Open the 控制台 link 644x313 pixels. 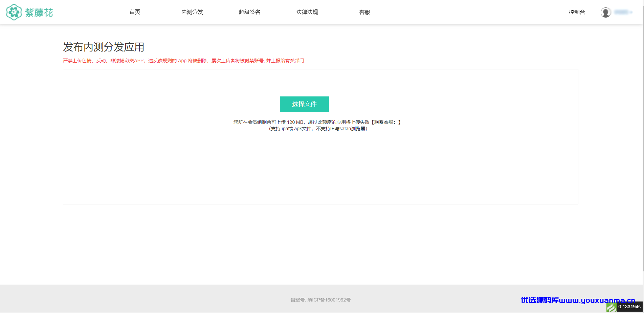tap(577, 12)
